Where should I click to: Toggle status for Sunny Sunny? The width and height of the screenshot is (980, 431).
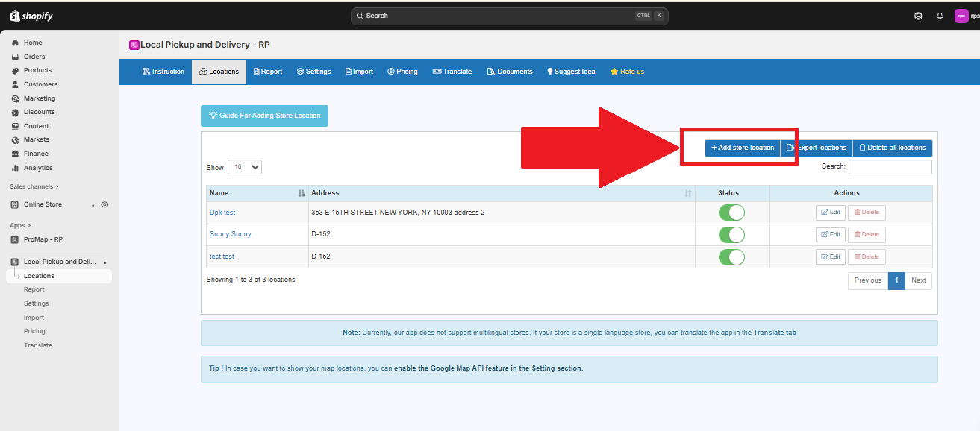pyautogui.click(x=731, y=235)
